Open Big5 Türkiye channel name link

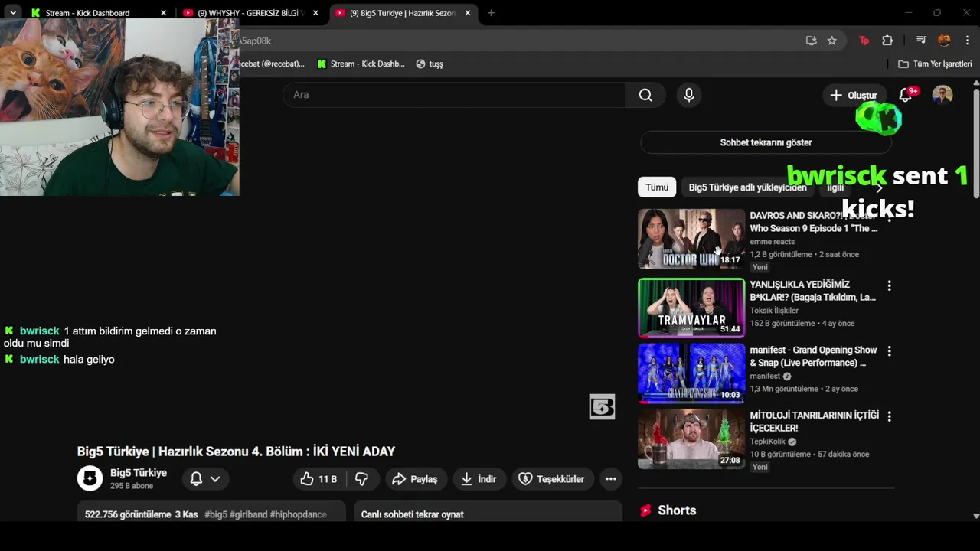(x=139, y=473)
